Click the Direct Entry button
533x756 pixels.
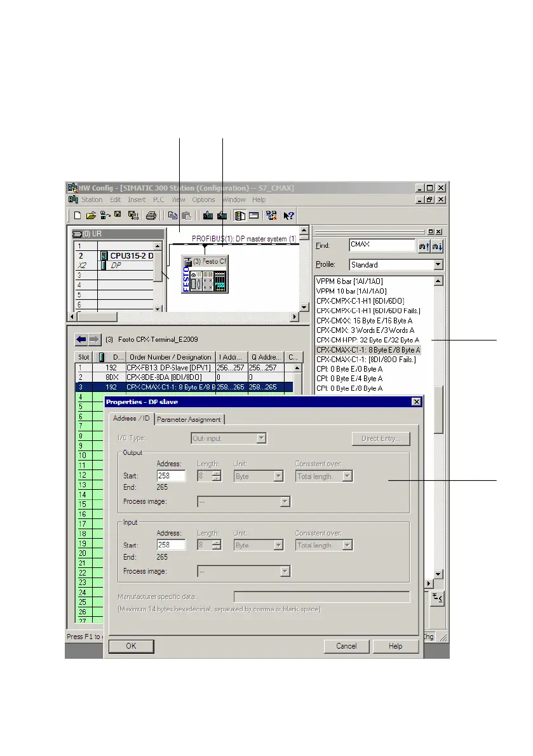tap(381, 438)
